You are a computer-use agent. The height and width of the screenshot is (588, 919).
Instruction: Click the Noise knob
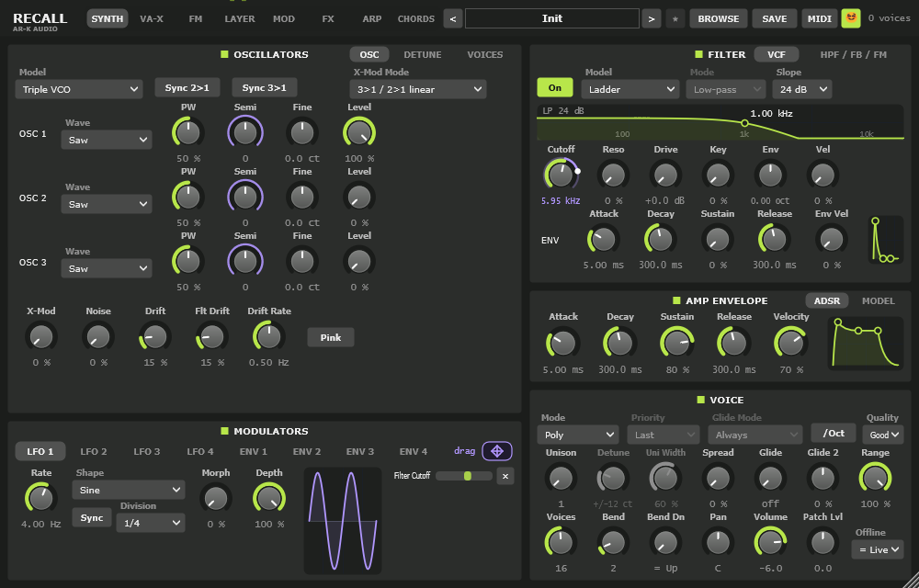[98, 337]
